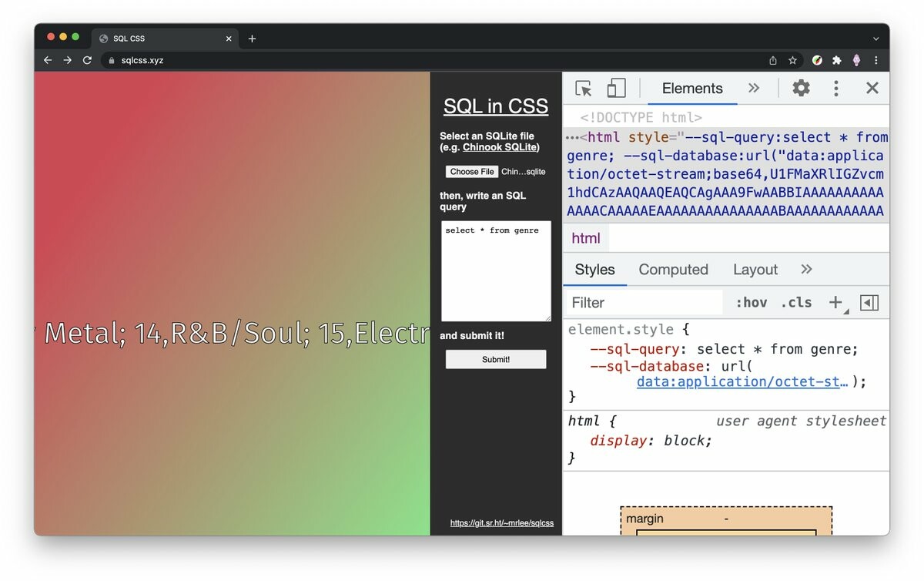Viewport: 924px width, 581px height.
Task: Expand more DevTools panels chevron
Action: click(754, 88)
